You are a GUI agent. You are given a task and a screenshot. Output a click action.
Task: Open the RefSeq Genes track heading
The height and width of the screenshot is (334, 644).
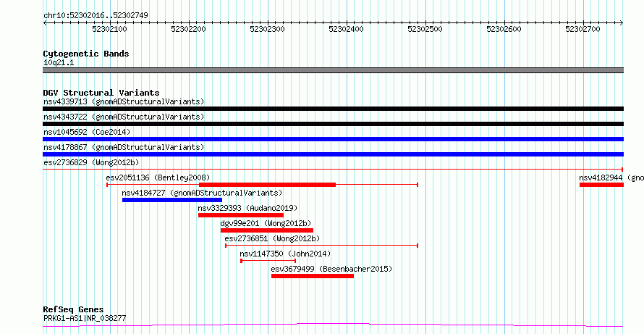[74, 310]
